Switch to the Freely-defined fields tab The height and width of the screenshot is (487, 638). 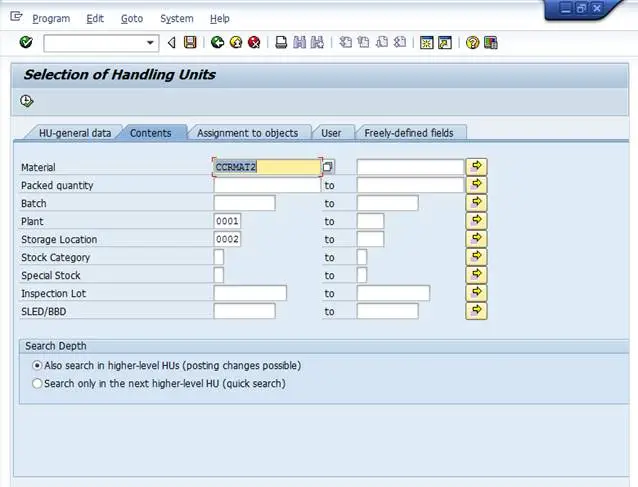coord(409,133)
